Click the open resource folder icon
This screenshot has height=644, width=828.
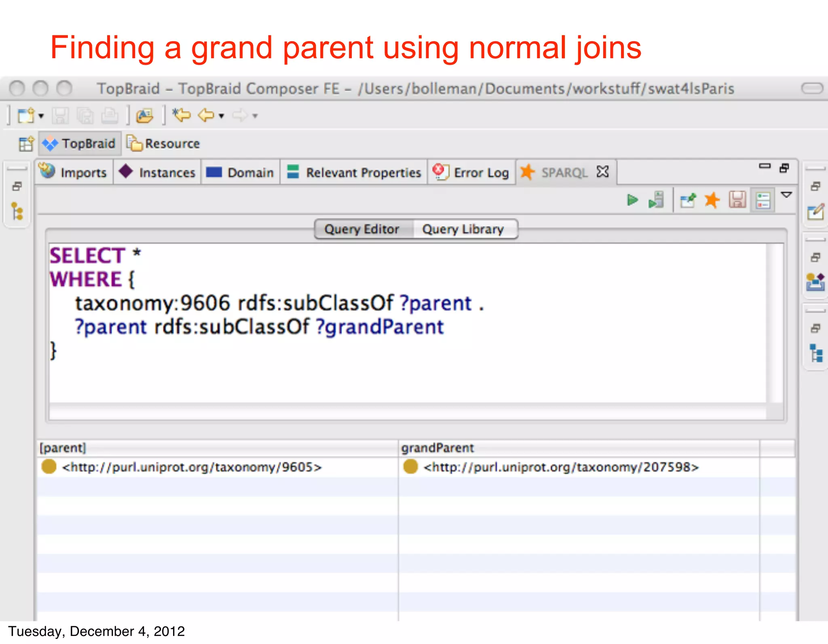144,116
